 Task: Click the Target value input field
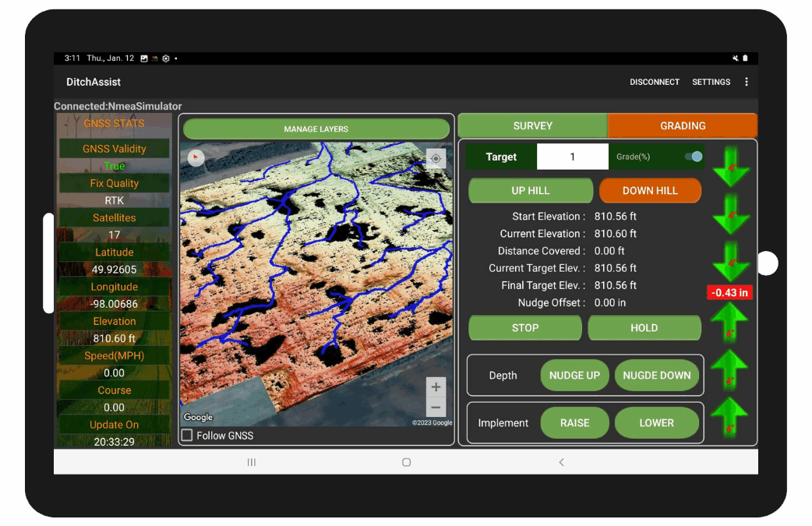click(572, 157)
